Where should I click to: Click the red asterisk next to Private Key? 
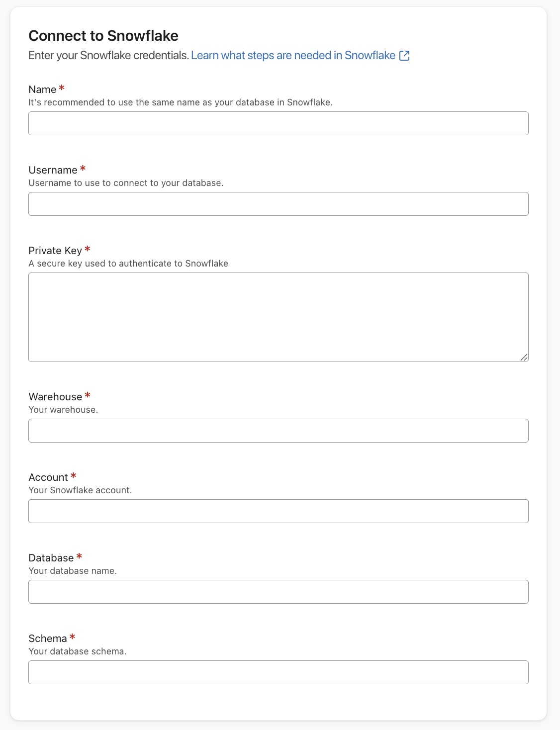tap(88, 249)
